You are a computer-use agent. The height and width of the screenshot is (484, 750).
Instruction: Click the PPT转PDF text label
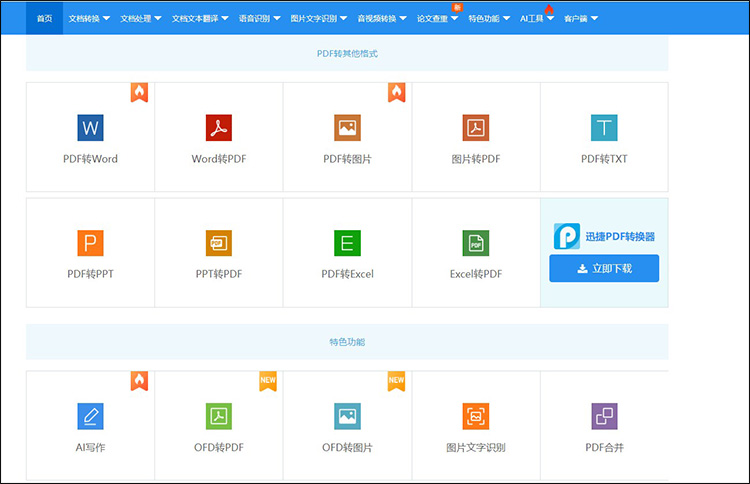(x=219, y=274)
